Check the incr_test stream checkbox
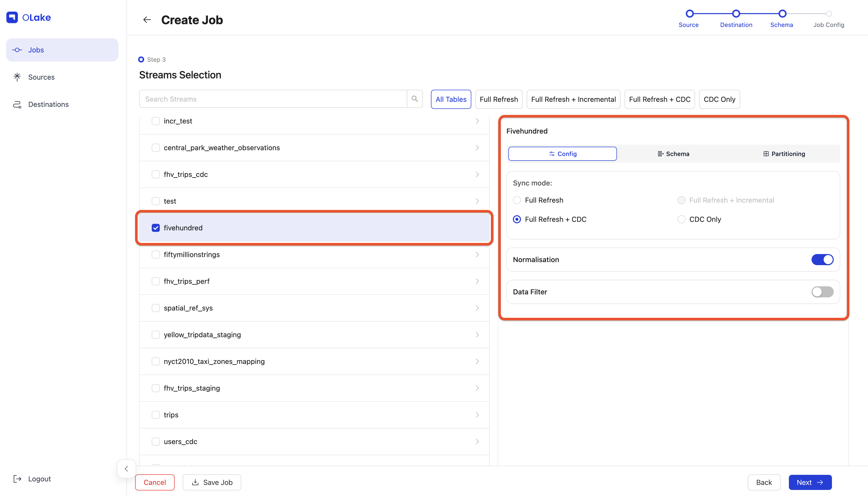This screenshot has width=868, height=496. coord(156,121)
